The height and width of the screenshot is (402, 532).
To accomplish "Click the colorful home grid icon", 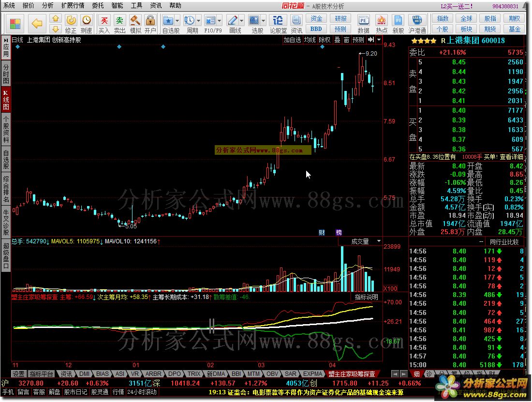I will pyautogui.click(x=15, y=24).
